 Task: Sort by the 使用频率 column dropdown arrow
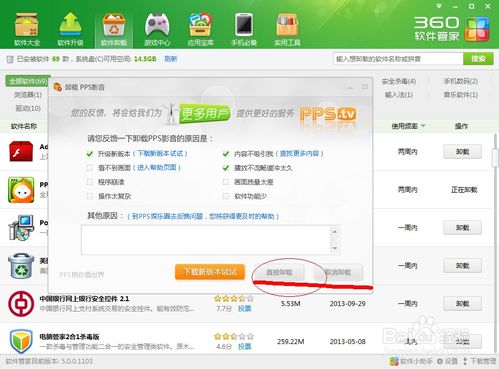(423, 126)
